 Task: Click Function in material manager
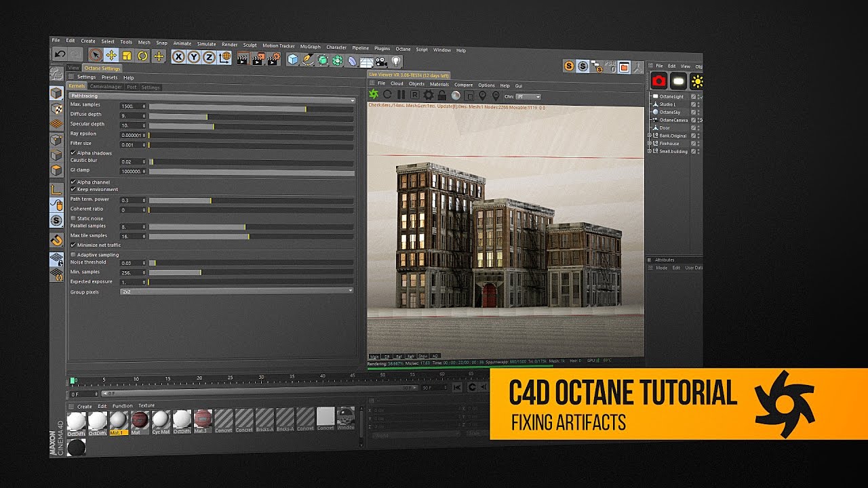pyautogui.click(x=123, y=406)
